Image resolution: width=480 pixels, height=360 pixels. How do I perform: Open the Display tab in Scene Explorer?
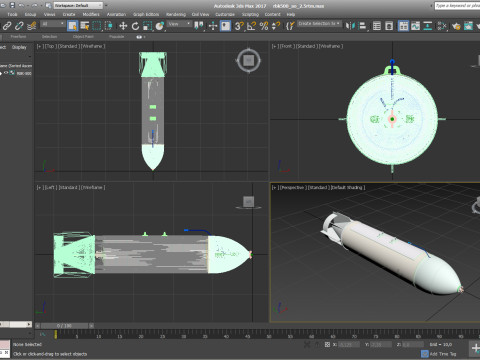click(19, 47)
